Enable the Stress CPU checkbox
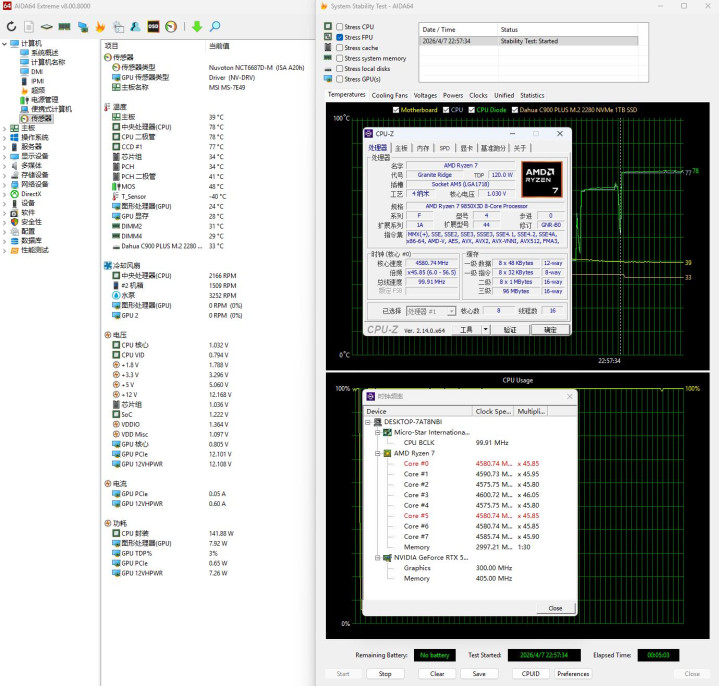The height and width of the screenshot is (686, 719). (x=338, y=26)
